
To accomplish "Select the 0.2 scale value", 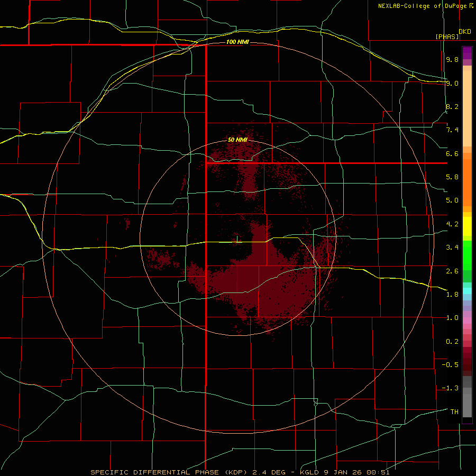I will click(452, 342).
